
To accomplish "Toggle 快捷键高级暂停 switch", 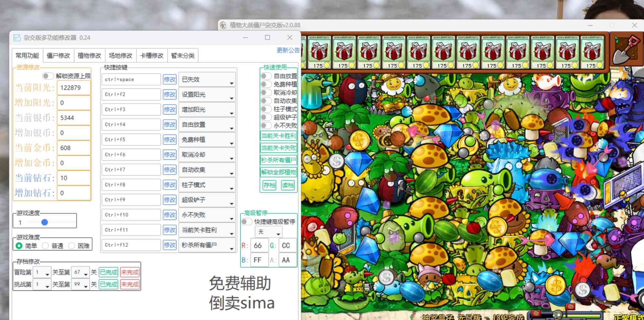I will pyautogui.click(x=246, y=222).
